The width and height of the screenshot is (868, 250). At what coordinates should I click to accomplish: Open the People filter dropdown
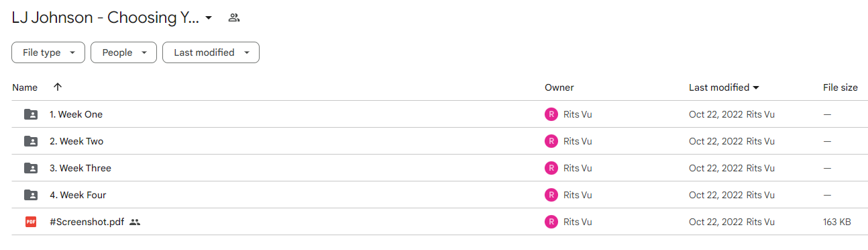click(124, 52)
